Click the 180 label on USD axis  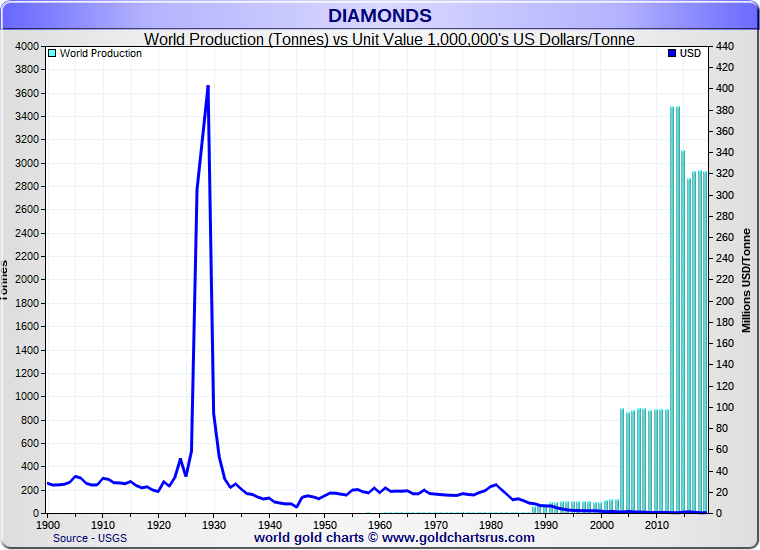tap(725, 322)
